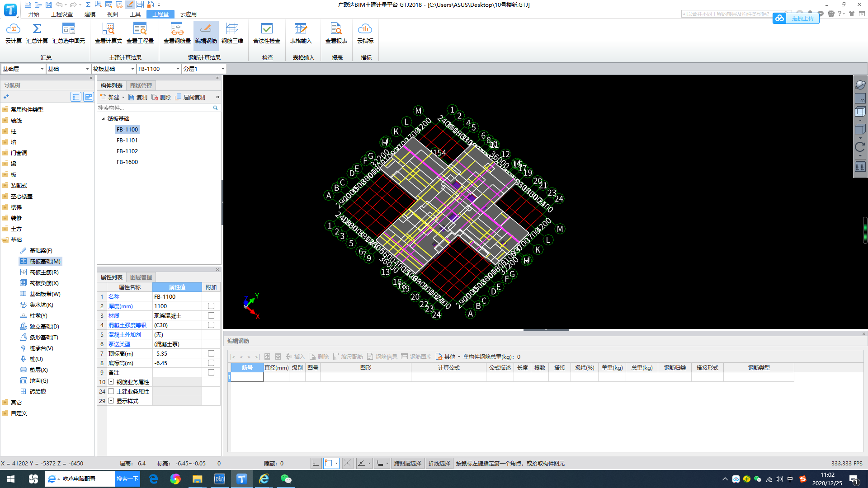Click the 搜索构件 search field
This screenshot has width=868, height=488.
tap(155, 108)
